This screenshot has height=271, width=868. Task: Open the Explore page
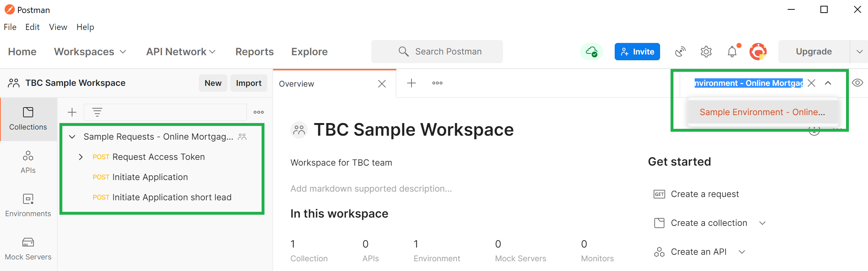310,52
